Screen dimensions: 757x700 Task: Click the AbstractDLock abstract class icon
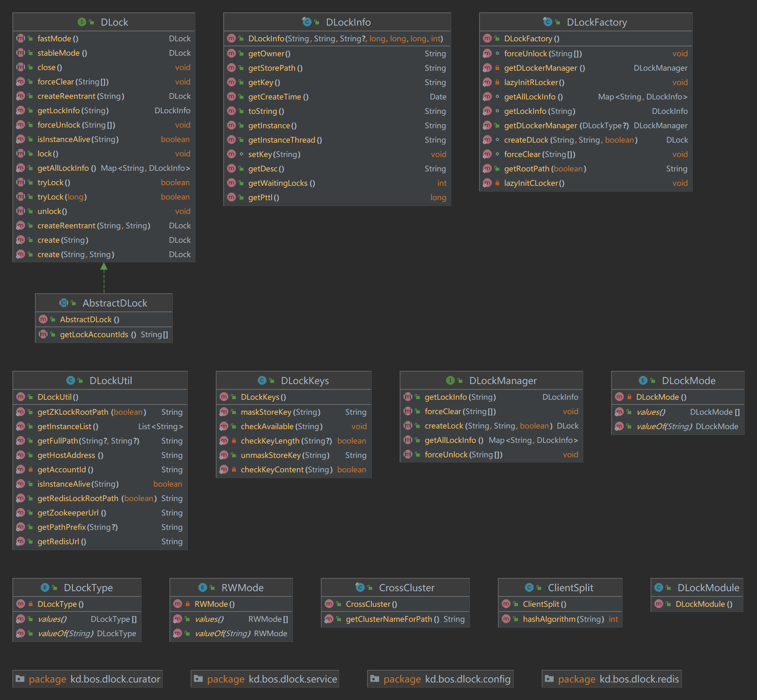click(64, 303)
